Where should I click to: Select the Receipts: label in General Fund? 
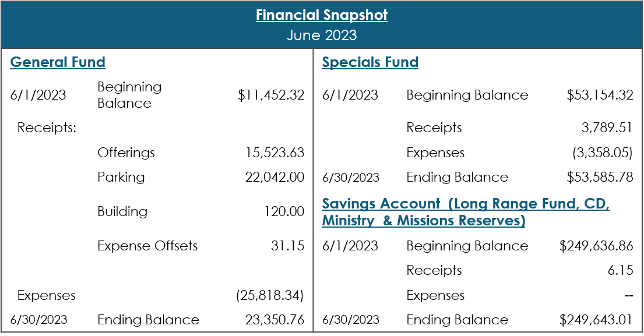click(47, 128)
